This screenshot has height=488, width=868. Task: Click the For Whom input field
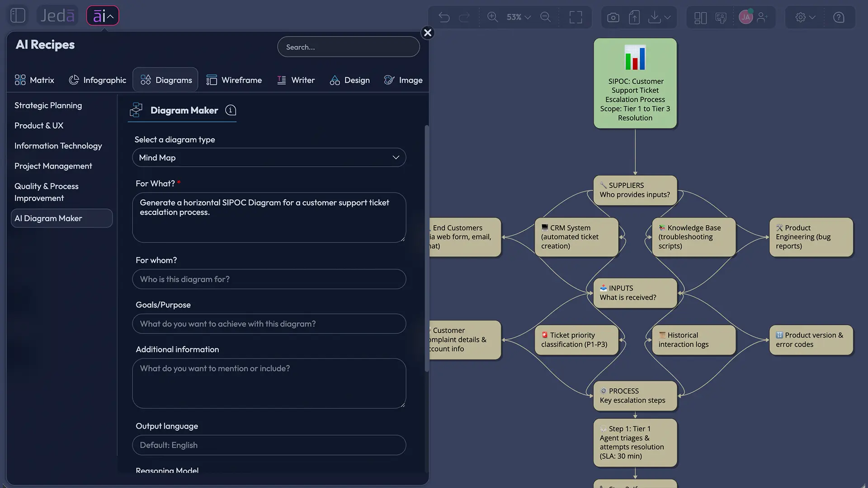(269, 279)
